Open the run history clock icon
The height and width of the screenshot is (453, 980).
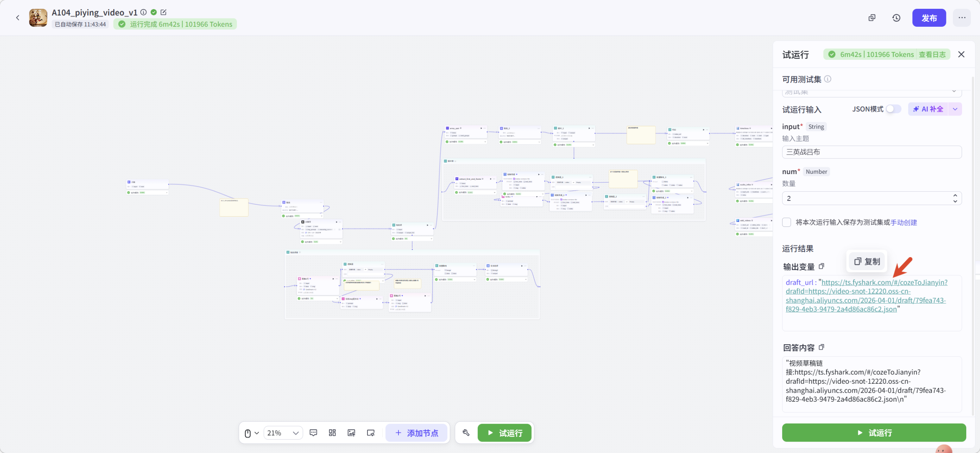click(896, 18)
